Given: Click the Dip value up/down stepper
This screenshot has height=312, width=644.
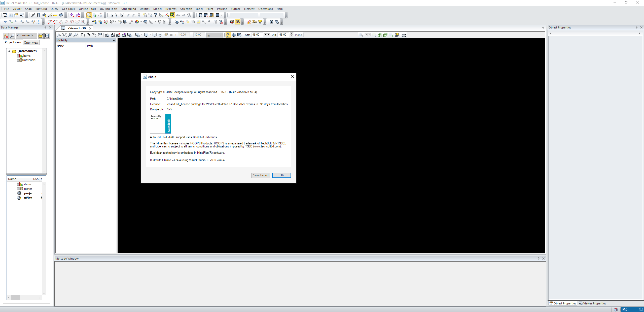Looking at the screenshot, I should 292,35.
